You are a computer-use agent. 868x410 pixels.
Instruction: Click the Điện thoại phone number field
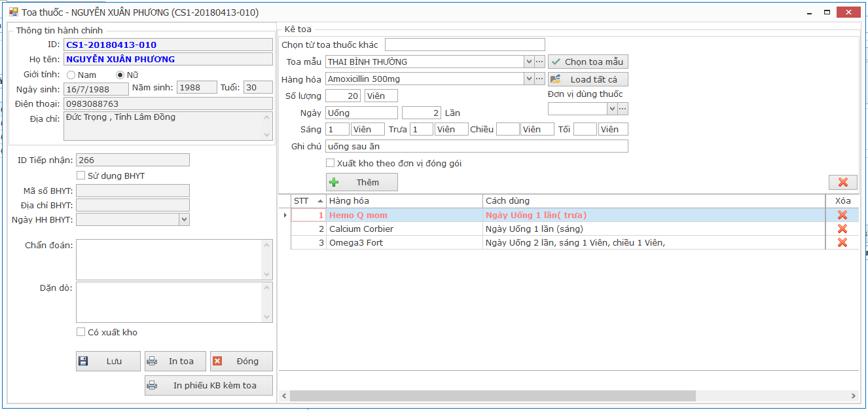168,103
